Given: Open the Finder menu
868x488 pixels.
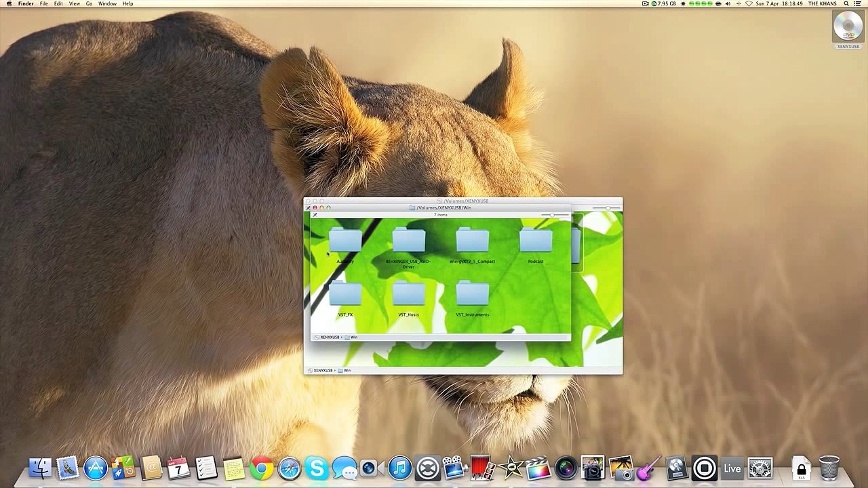Looking at the screenshot, I should pos(26,3).
